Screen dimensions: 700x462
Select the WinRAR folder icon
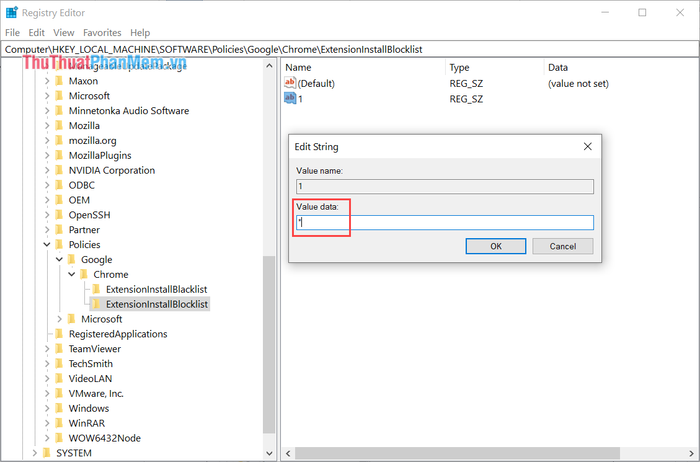click(x=59, y=423)
